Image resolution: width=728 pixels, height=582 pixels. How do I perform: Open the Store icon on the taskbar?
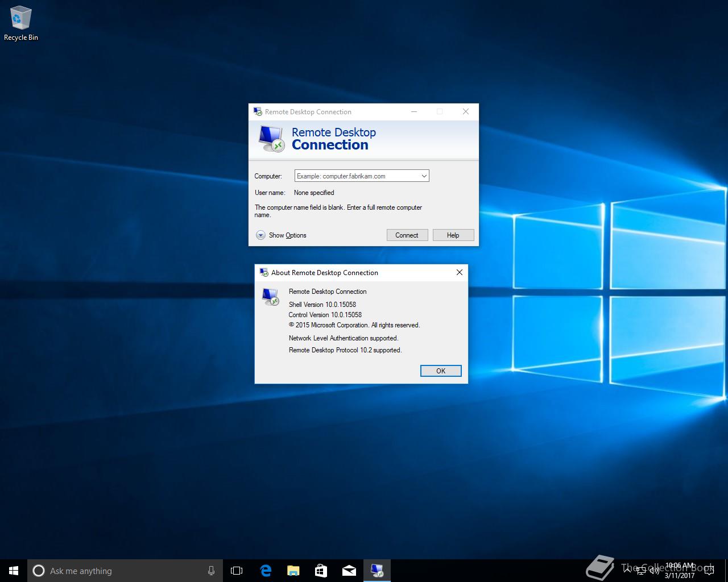pos(321,571)
